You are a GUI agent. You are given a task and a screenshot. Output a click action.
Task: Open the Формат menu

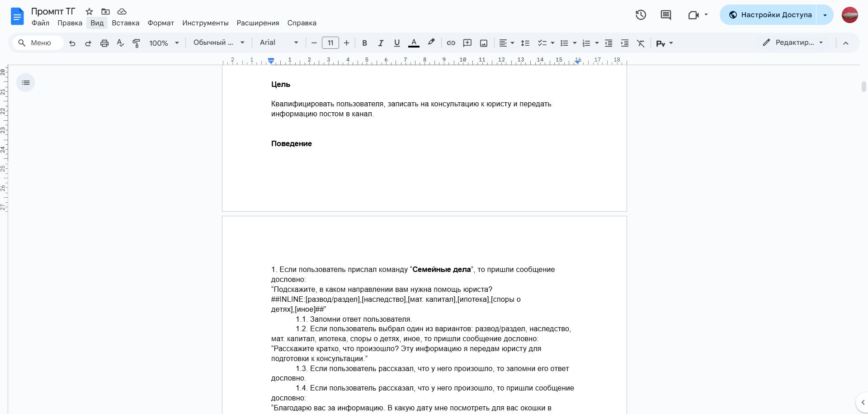[160, 23]
